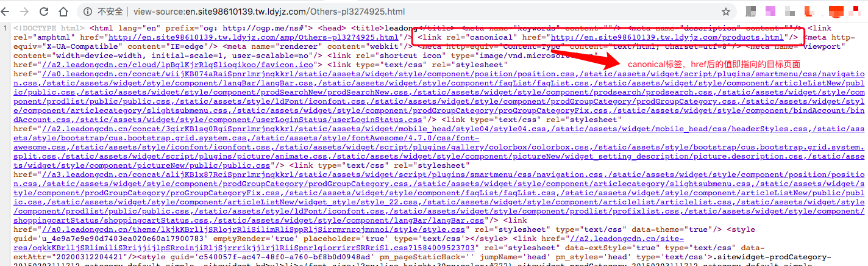Click the forward navigation arrow

[25, 12]
